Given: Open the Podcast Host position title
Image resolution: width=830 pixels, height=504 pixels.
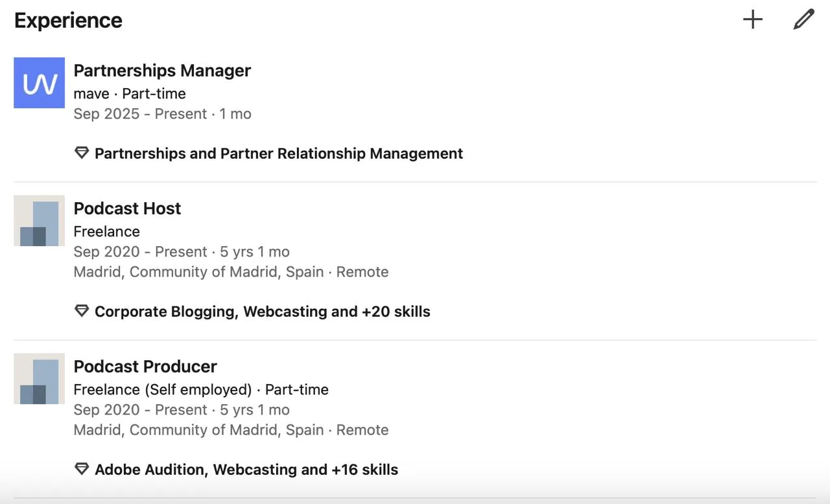Looking at the screenshot, I should click(x=127, y=209).
